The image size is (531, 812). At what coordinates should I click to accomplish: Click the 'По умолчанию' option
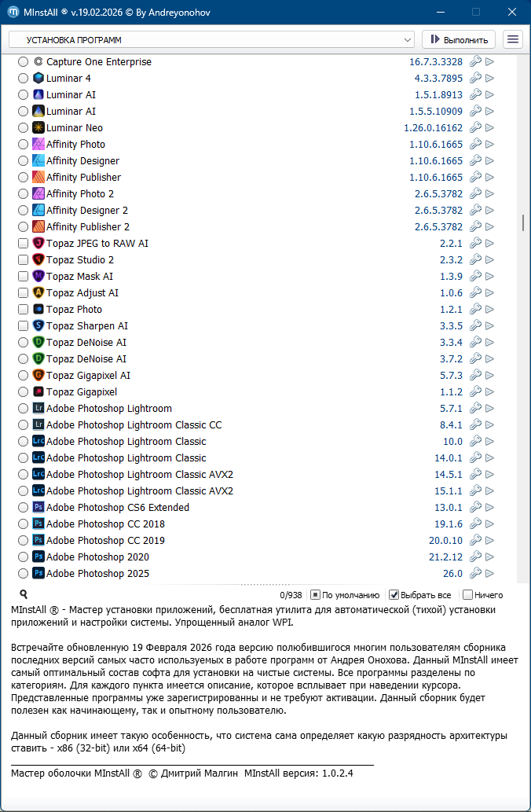(x=315, y=595)
